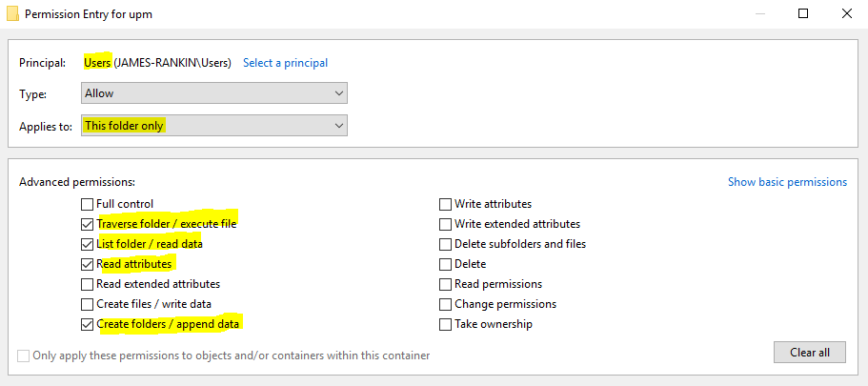868x386 pixels.
Task: Uncheck Traverse folder / execute file
Action: [88, 224]
